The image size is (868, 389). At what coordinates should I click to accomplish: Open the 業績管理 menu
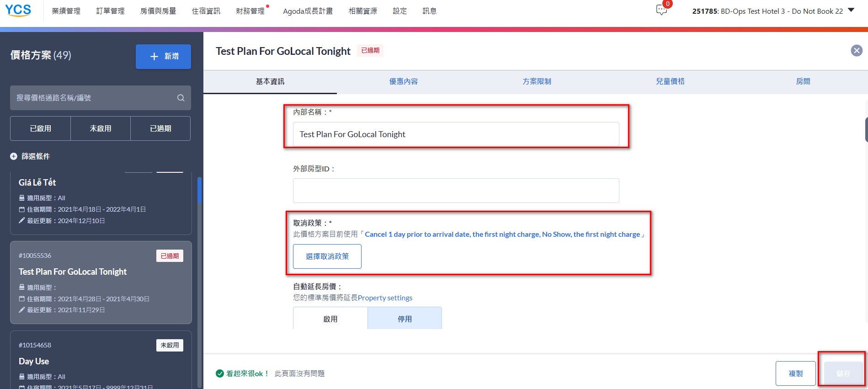tap(66, 11)
